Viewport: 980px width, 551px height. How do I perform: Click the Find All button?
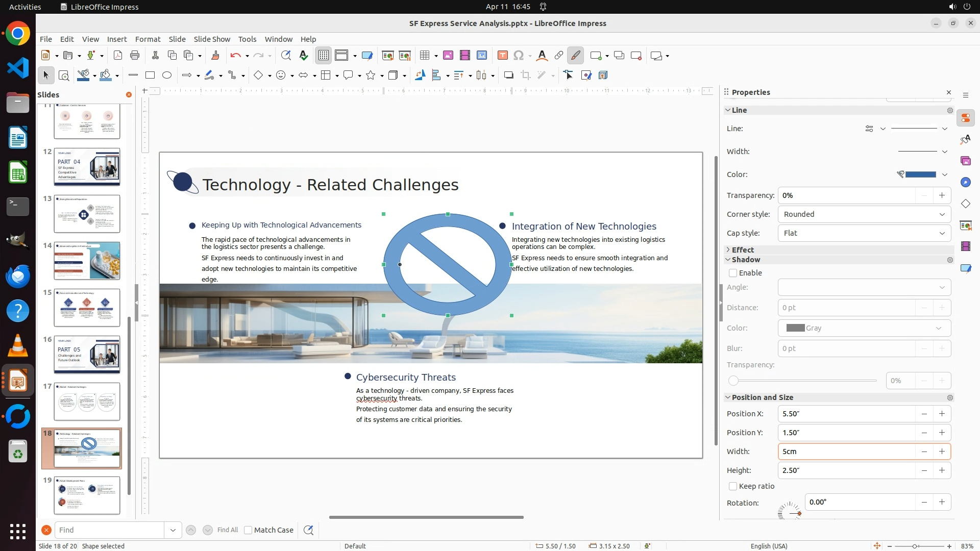click(x=227, y=530)
